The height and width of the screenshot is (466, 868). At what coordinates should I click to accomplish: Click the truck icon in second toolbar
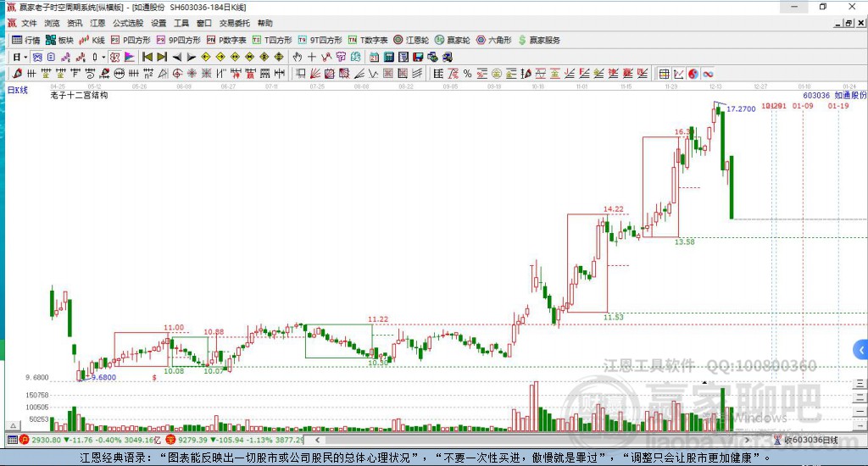[448, 57]
